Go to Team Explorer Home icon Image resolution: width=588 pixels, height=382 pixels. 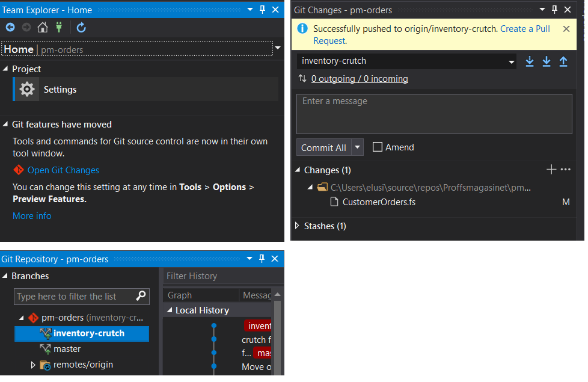(43, 28)
